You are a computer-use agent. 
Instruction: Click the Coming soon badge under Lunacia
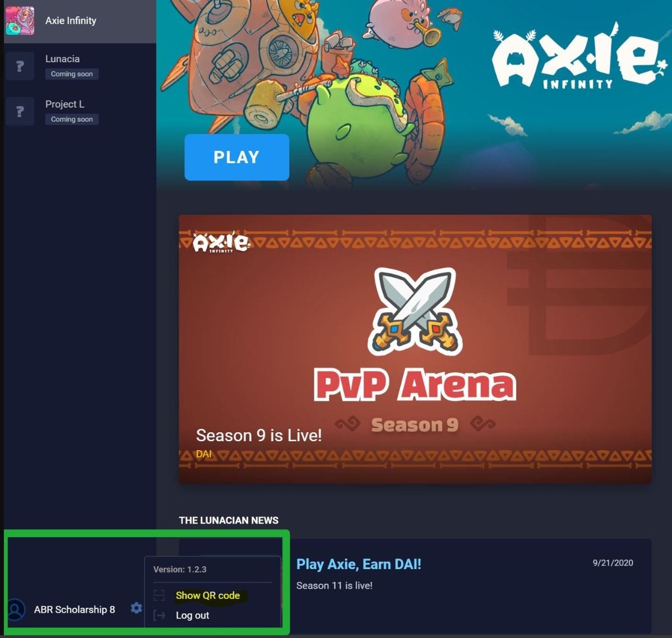[x=72, y=74]
